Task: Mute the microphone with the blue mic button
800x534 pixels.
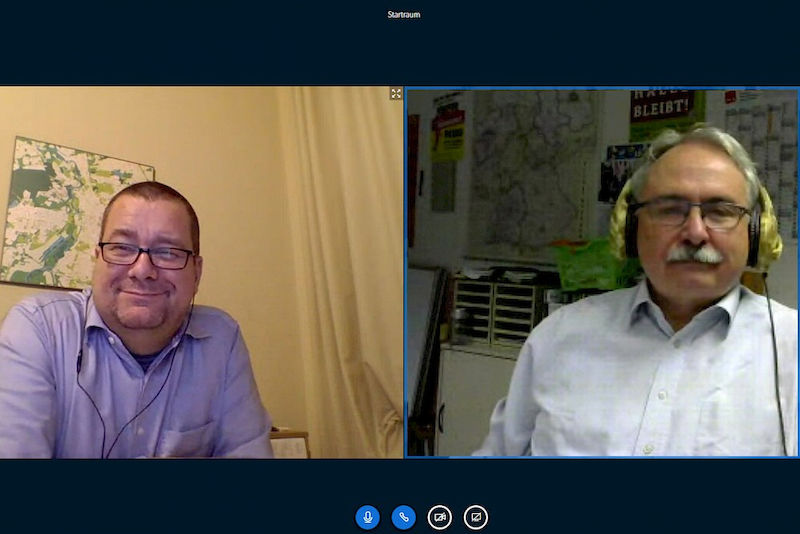Action: pos(368,517)
